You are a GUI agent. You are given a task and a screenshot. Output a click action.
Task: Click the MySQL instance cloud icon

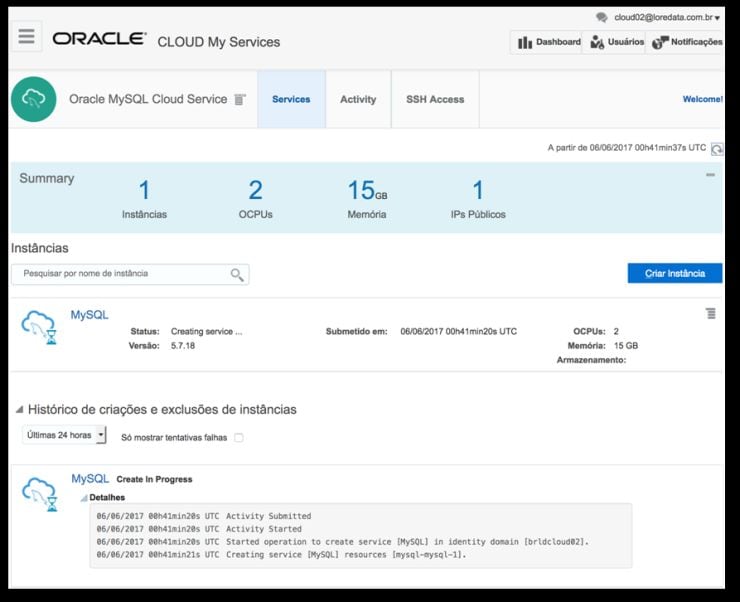tap(39, 324)
